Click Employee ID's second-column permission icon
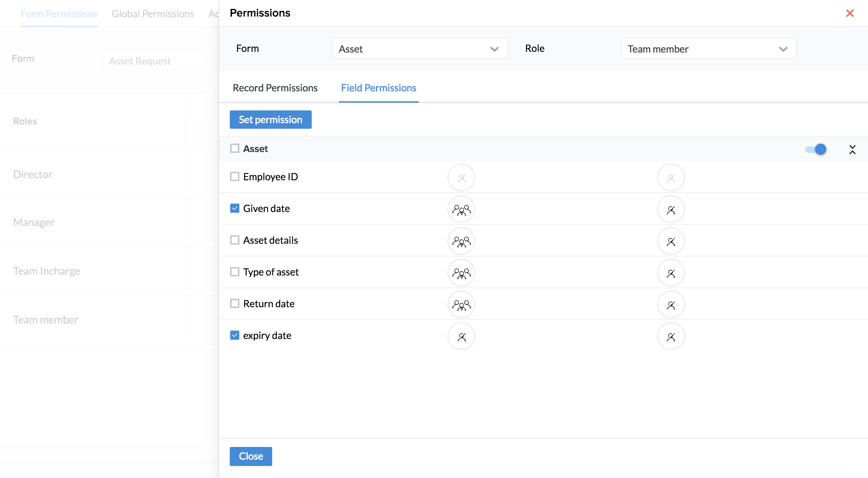 tap(671, 178)
